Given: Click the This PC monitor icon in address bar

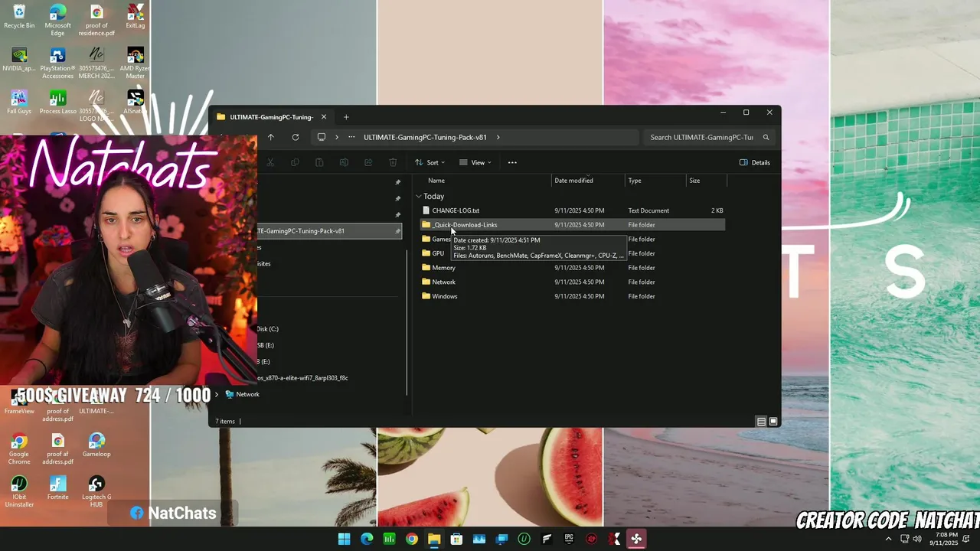Looking at the screenshot, I should click(322, 138).
